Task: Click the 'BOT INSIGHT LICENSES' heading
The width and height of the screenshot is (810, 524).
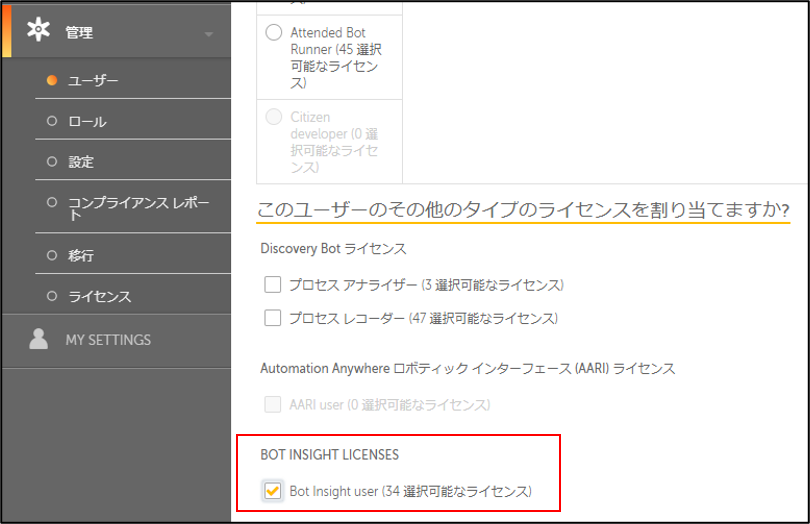Action: click(330, 455)
